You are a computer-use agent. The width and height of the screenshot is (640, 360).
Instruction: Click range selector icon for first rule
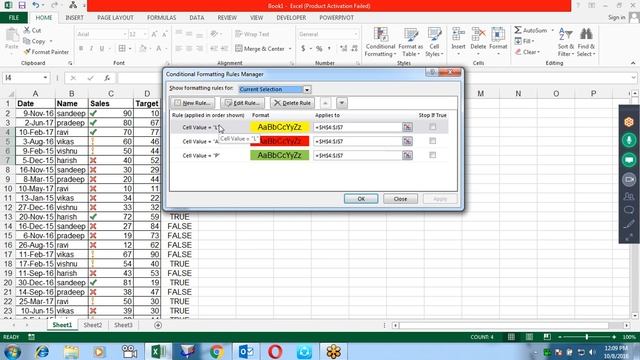(x=407, y=127)
